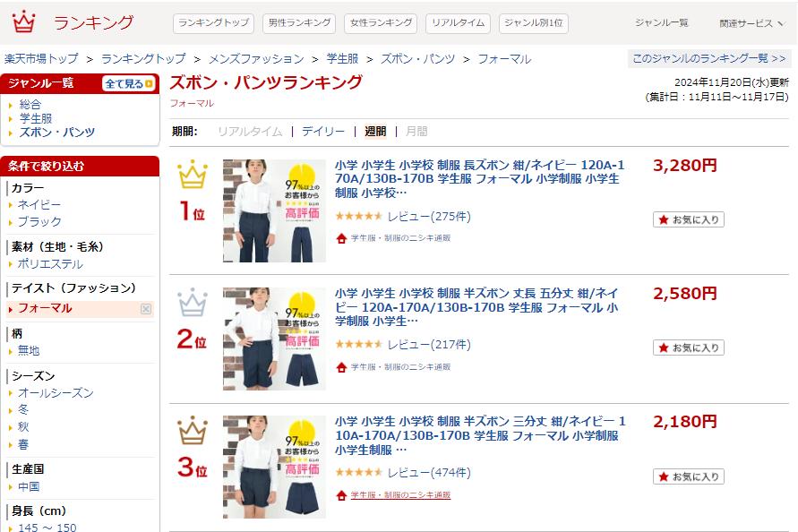Open レビュー(474件) link
This screenshot has height=532, width=798.
coord(429,472)
